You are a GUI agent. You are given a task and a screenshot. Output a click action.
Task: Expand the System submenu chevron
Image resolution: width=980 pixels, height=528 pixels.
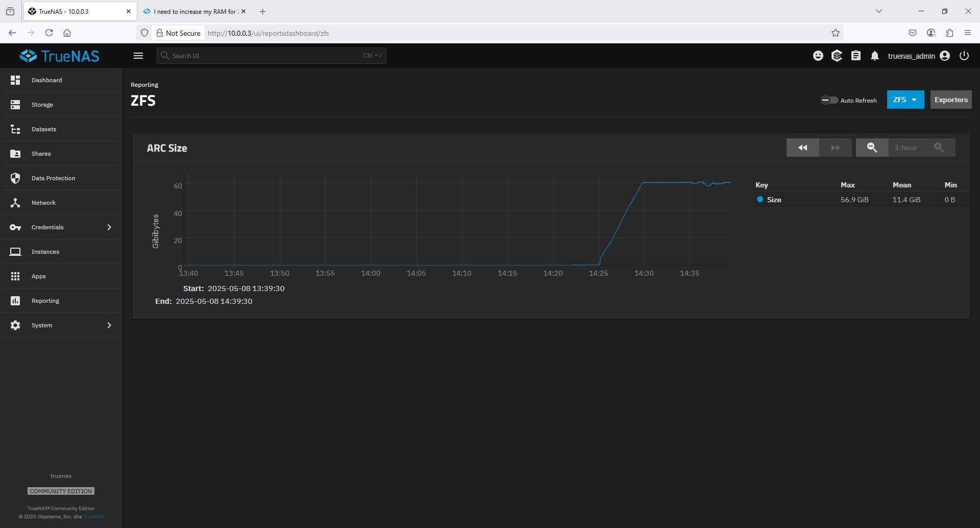109,325
